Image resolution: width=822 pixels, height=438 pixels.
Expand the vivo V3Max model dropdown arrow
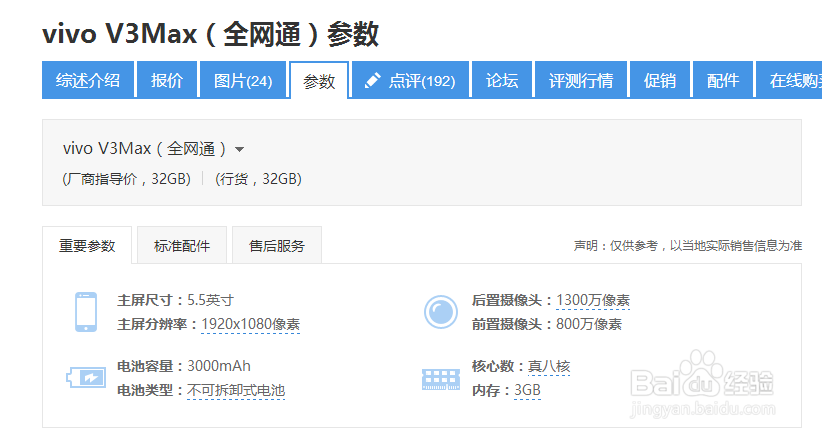pos(240,149)
